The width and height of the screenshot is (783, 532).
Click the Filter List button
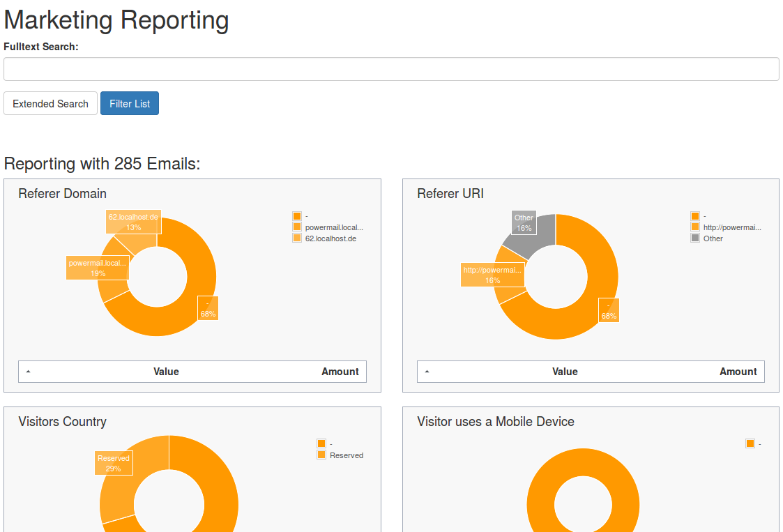click(129, 103)
